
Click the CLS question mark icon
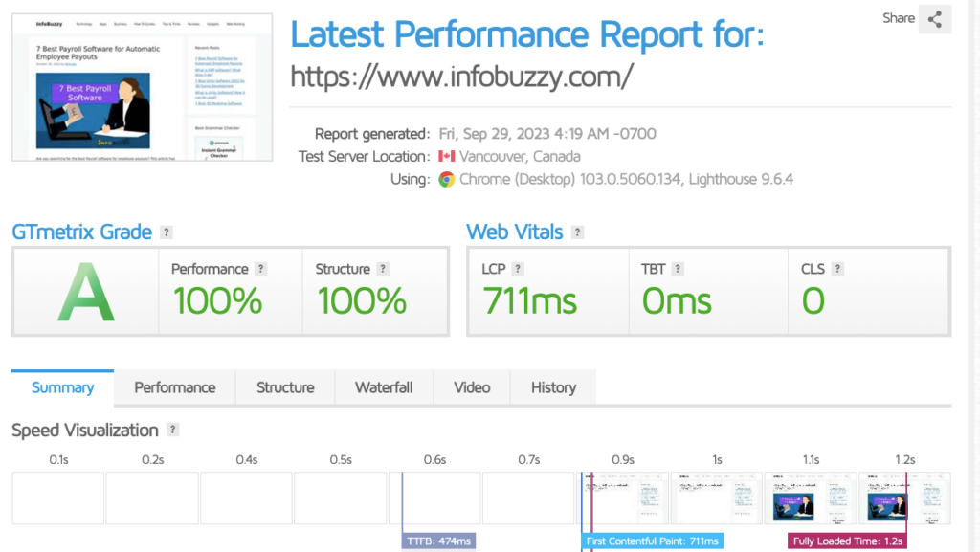click(837, 270)
